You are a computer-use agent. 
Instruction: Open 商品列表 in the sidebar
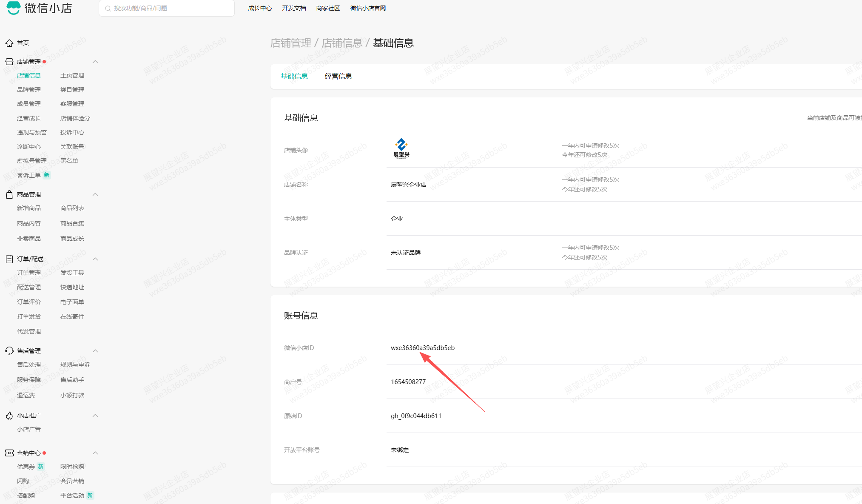[x=72, y=208]
